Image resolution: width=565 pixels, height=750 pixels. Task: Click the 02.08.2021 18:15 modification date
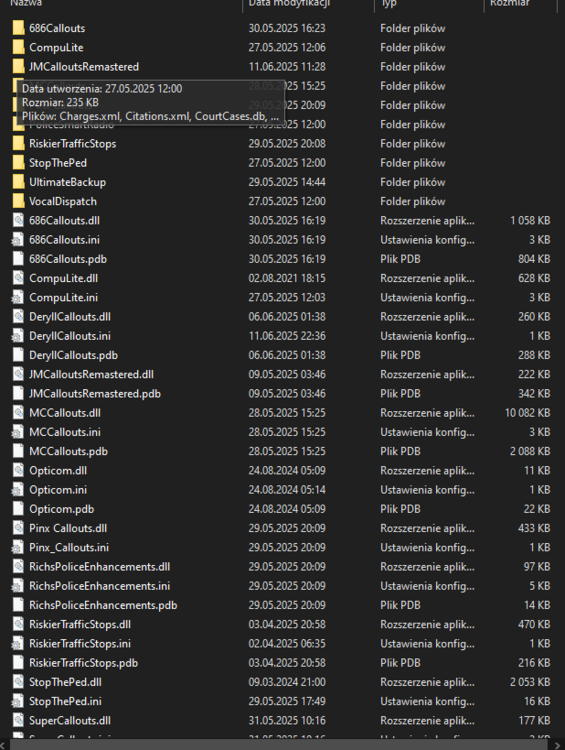pyautogui.click(x=287, y=278)
